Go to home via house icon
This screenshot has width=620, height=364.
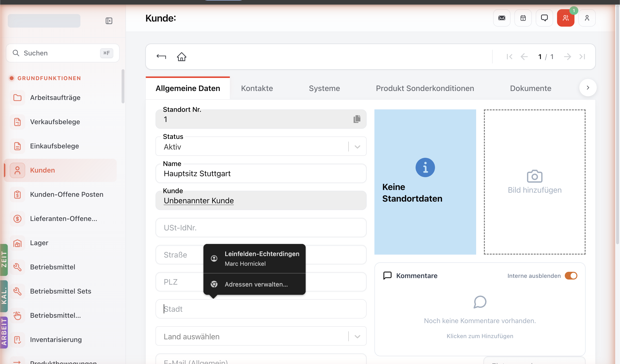point(182,57)
